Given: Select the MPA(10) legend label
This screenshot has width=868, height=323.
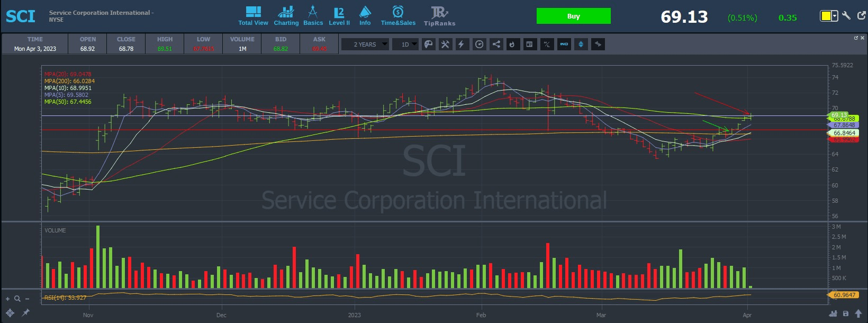Looking at the screenshot, I should [68, 88].
